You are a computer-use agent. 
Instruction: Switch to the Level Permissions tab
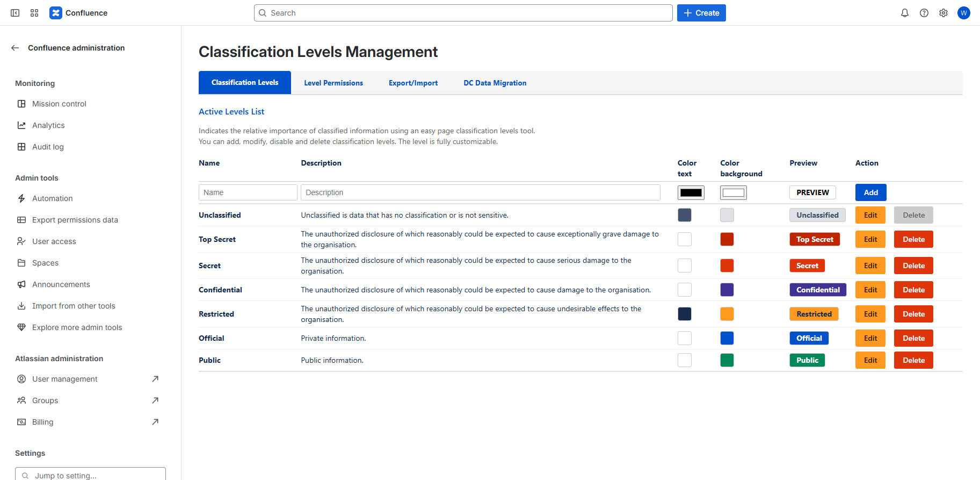333,83
